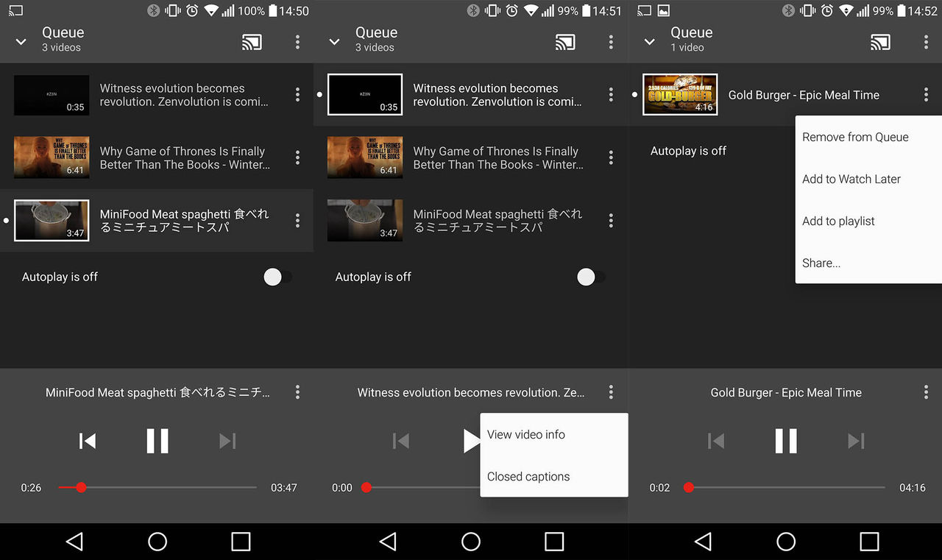
Task: Choose Add to Watch Later
Action: [x=851, y=179]
